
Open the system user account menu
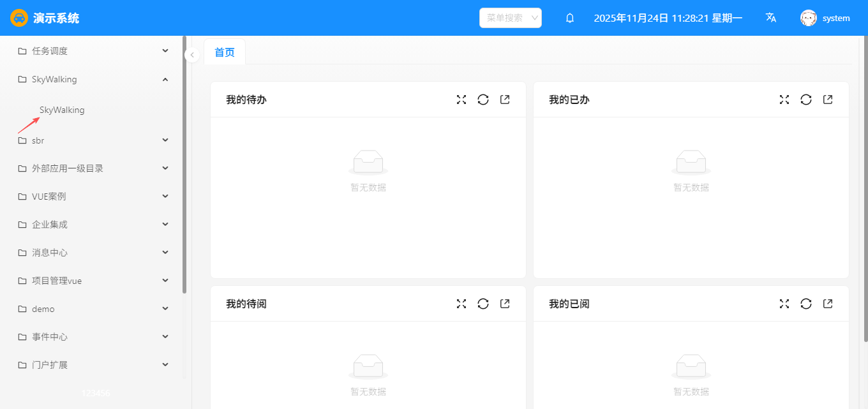point(835,18)
